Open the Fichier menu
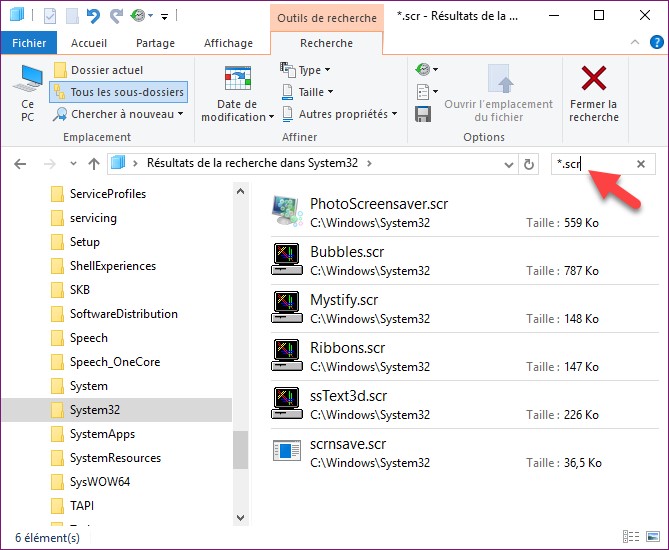Image resolution: width=669 pixels, height=550 pixels. [x=29, y=43]
